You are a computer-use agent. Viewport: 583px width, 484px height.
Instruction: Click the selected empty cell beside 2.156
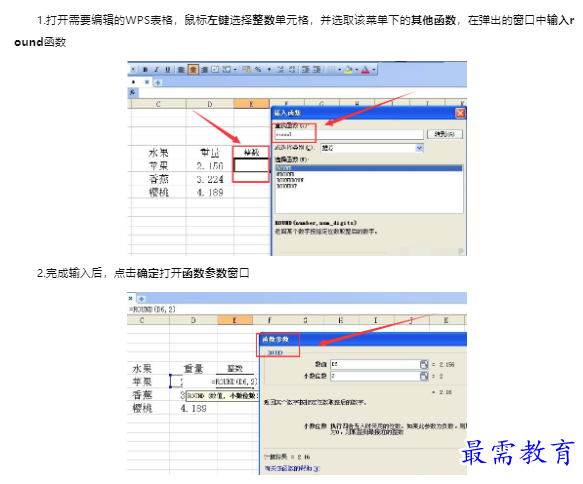[251, 165]
